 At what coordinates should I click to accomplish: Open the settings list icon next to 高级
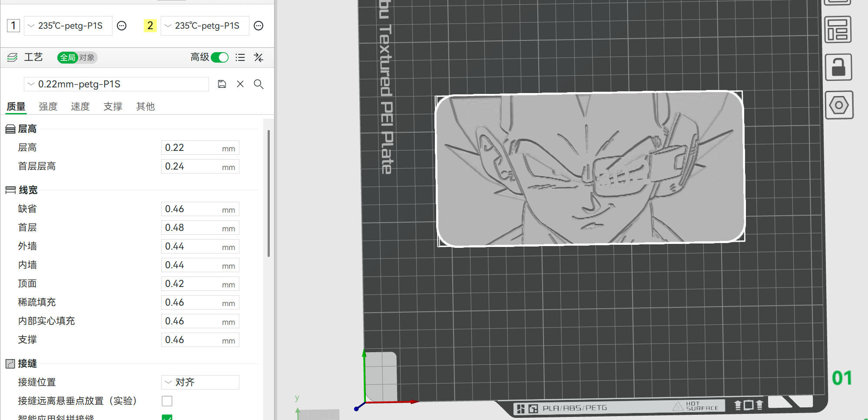tap(240, 57)
